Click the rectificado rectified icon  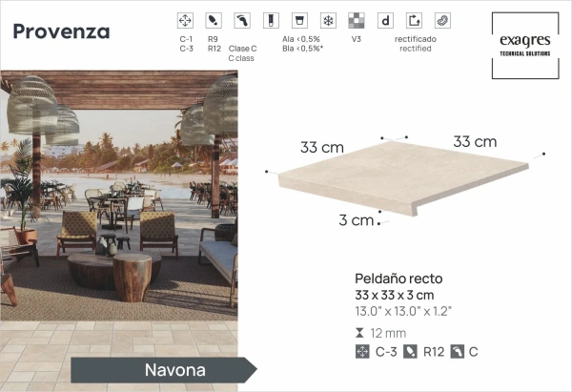pyautogui.click(x=414, y=20)
